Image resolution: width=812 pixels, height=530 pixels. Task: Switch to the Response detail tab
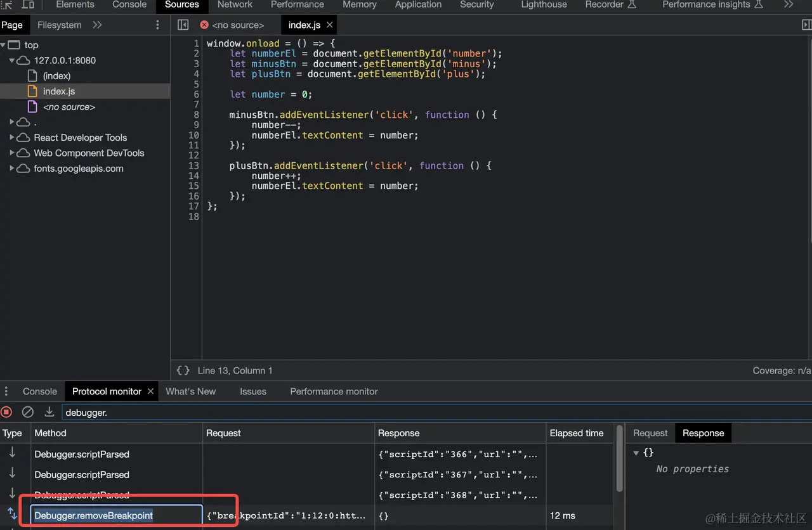[703, 433]
